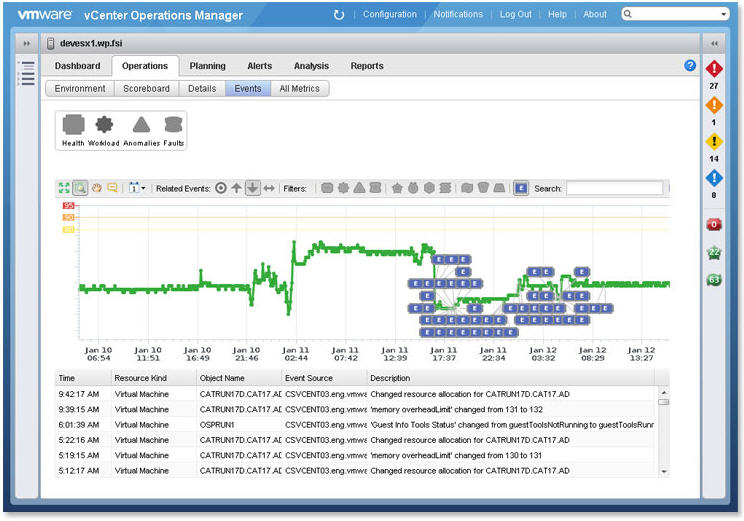Toggle the magnifier zoom tool in chart toolbar
The width and height of the screenshot is (744, 521).
click(x=80, y=188)
